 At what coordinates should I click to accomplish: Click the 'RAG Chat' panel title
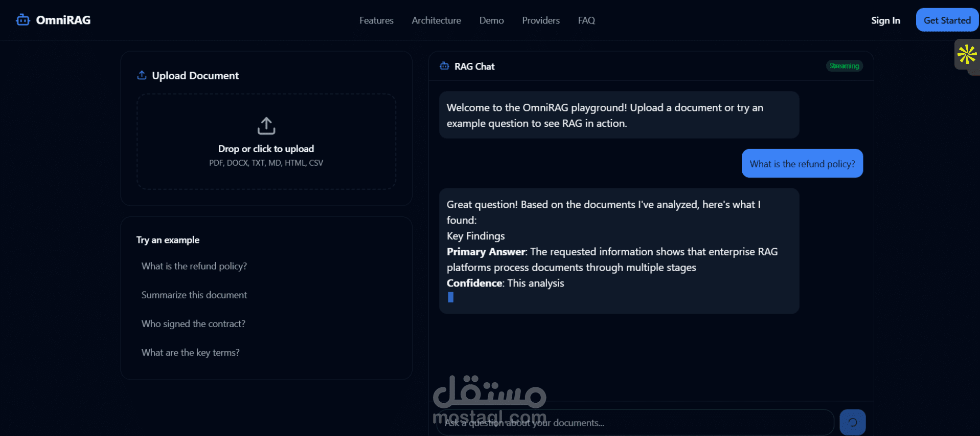coord(474,67)
